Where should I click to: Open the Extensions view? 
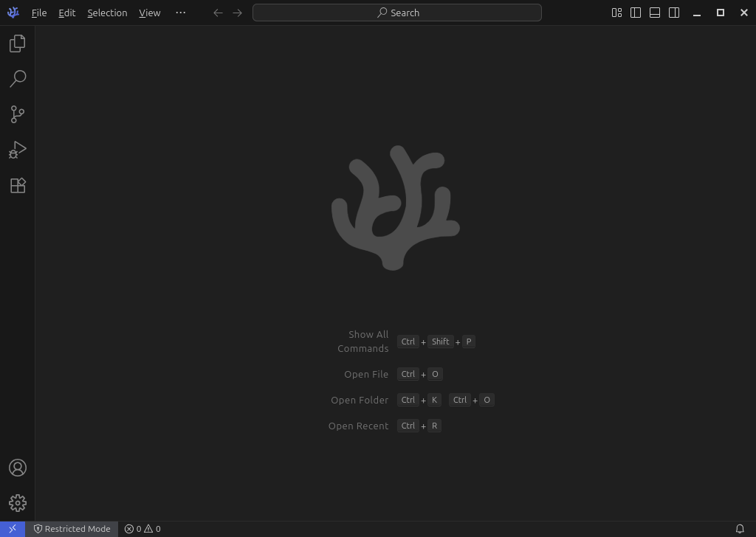pos(18,185)
